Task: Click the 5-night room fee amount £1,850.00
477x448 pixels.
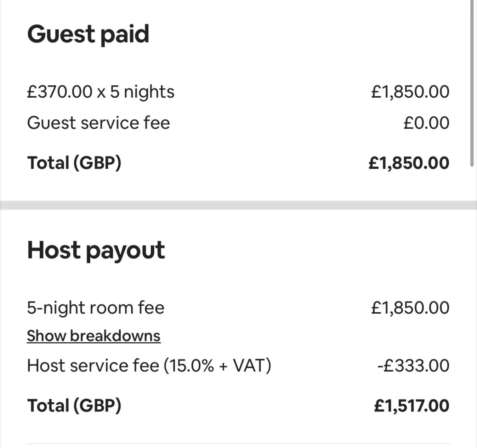Action: click(x=410, y=308)
